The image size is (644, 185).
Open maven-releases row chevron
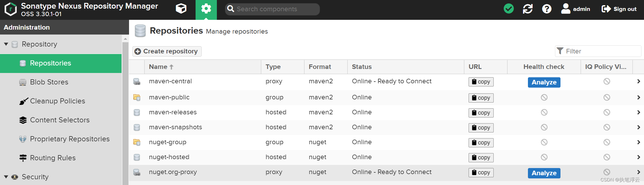(639, 113)
